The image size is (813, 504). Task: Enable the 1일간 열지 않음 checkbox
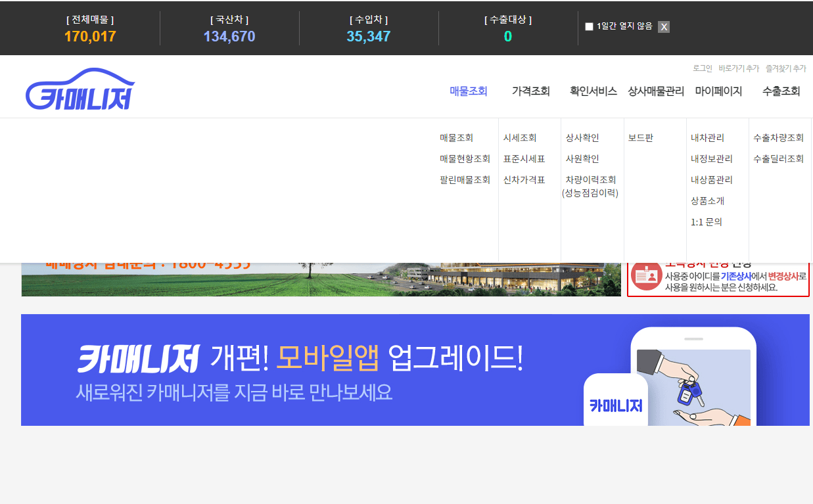click(589, 26)
